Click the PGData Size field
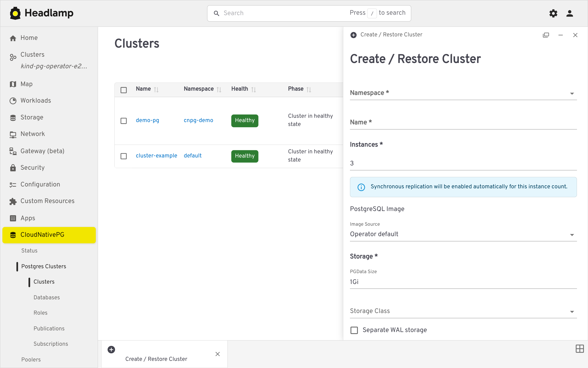 463,282
